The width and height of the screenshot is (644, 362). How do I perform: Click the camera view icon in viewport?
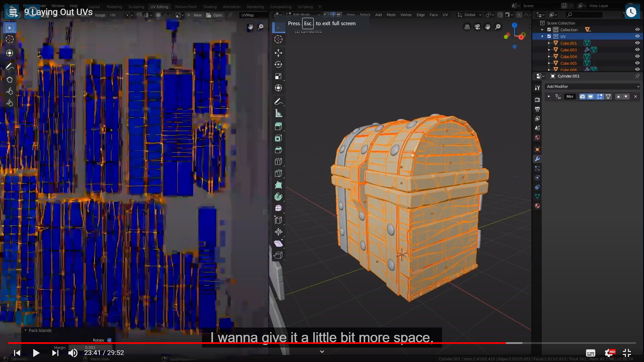pos(477,27)
